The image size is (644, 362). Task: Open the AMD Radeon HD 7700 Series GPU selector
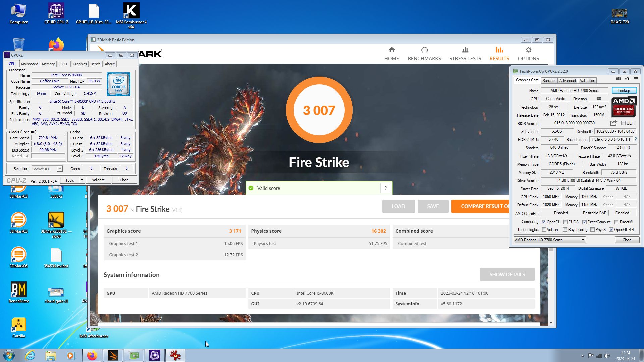[x=549, y=240]
